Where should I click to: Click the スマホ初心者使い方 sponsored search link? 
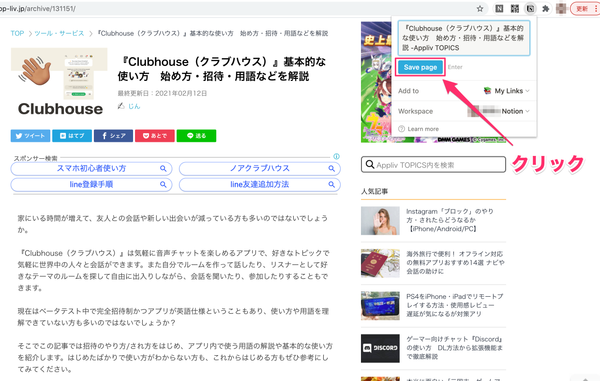pyautogui.click(x=91, y=168)
